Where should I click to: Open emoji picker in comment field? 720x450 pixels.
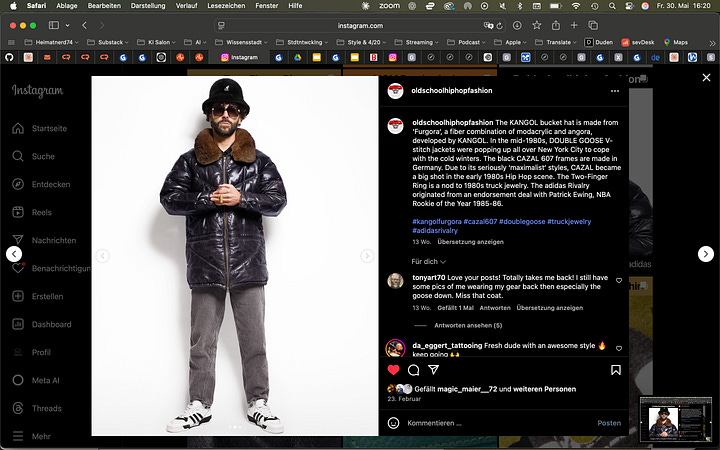[394, 423]
